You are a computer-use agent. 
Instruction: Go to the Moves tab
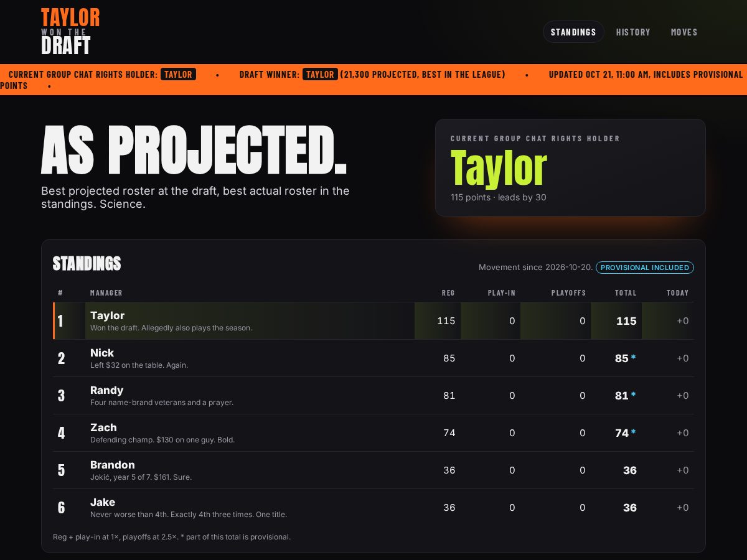(684, 32)
